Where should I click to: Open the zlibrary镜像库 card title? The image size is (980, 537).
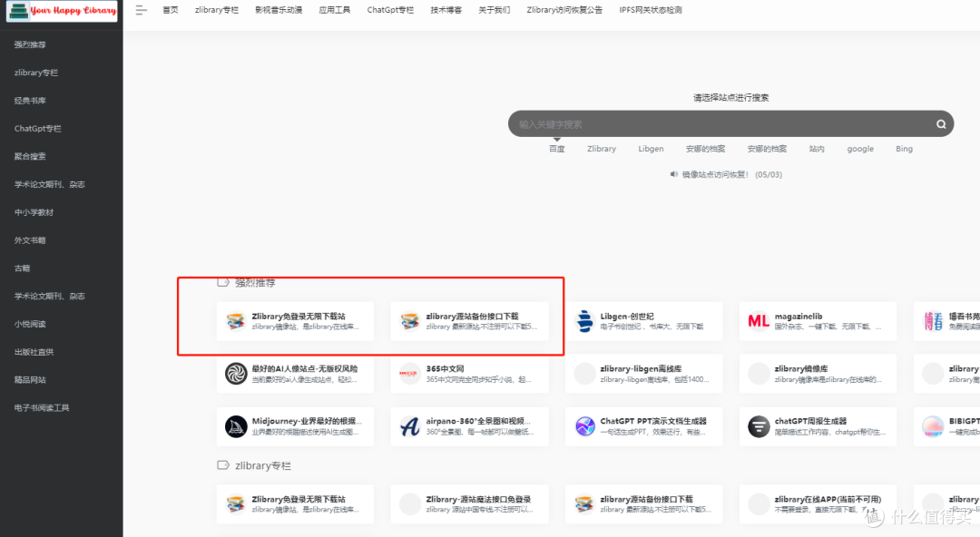pos(801,369)
